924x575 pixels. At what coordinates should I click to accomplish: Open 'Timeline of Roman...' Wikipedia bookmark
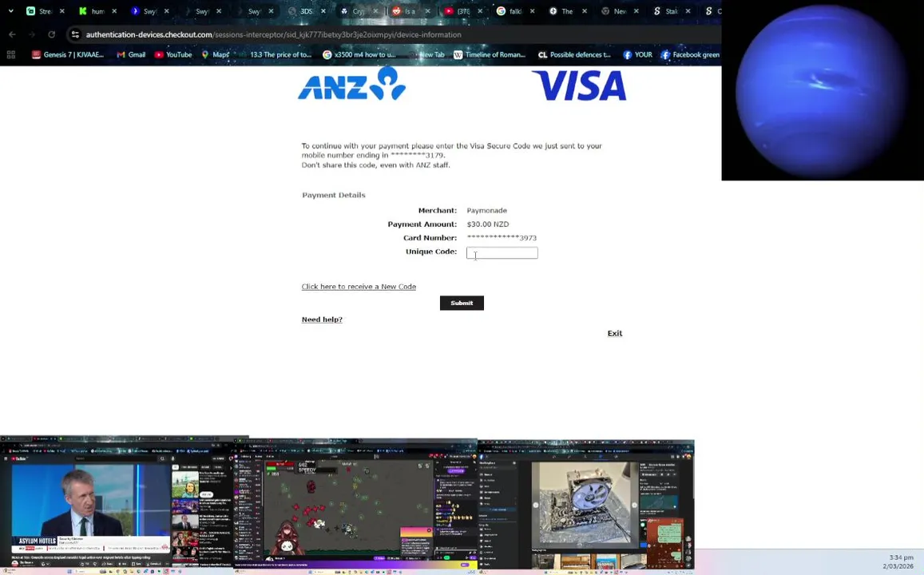click(490, 55)
